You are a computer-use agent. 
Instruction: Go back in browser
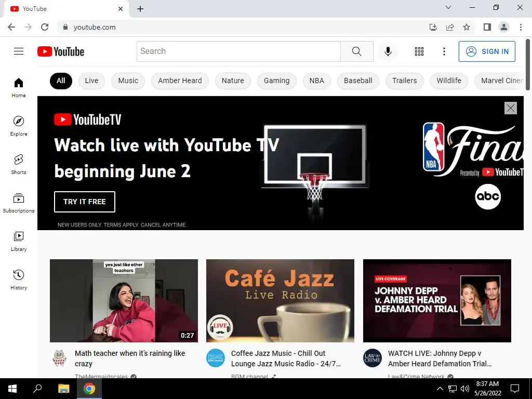11,27
